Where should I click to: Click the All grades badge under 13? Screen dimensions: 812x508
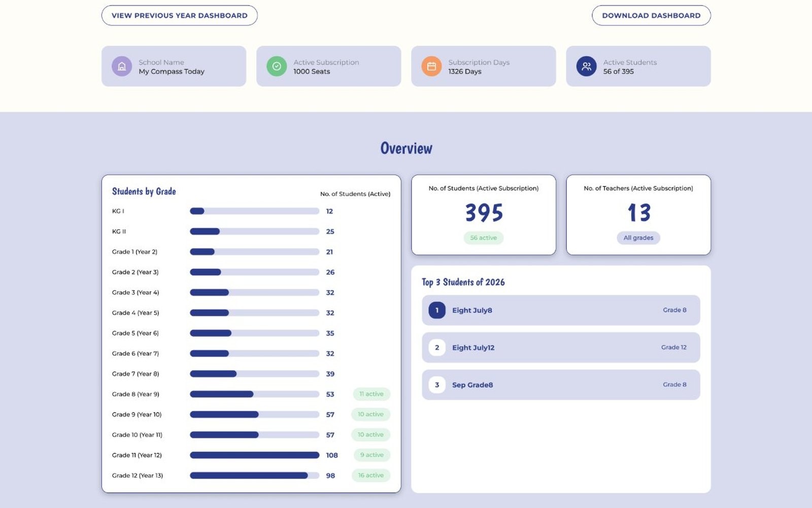click(638, 238)
